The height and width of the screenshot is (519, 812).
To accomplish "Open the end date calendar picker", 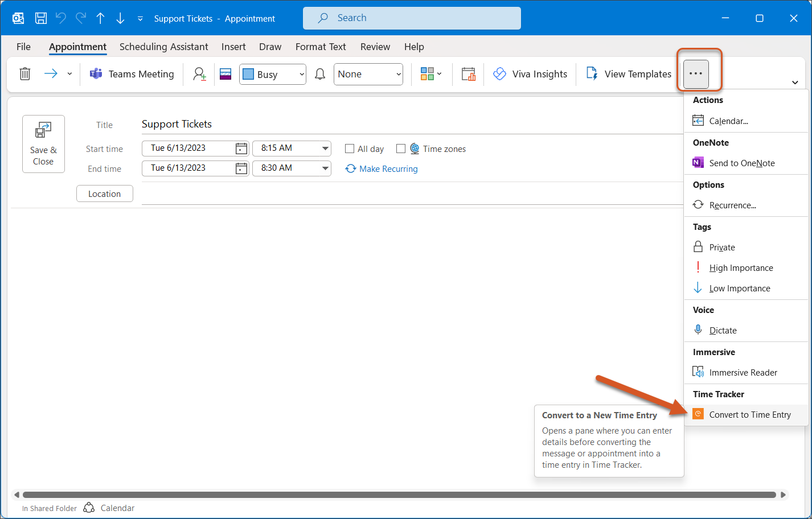I will tap(241, 168).
